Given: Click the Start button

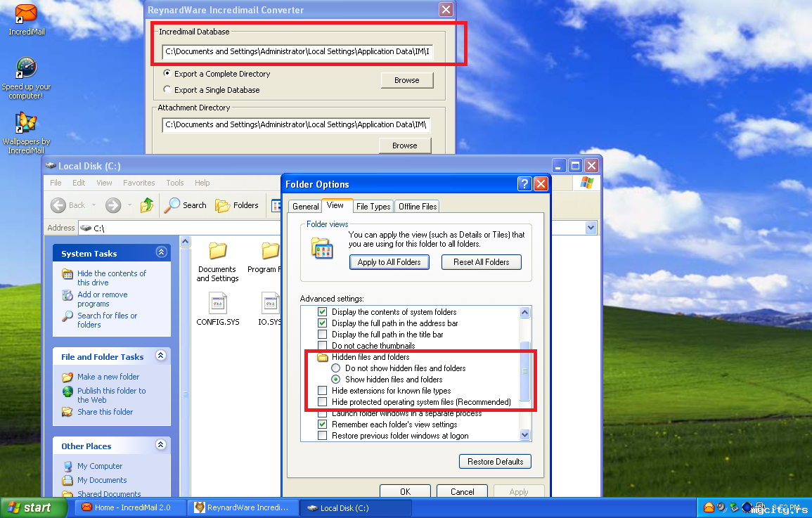Looking at the screenshot, I should pyautogui.click(x=32, y=507).
